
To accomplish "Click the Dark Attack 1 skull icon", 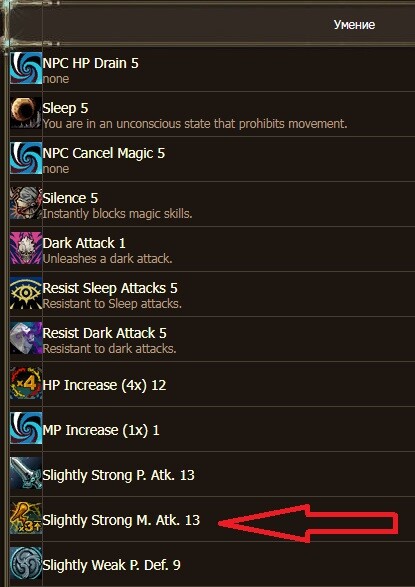I will [x=26, y=248].
